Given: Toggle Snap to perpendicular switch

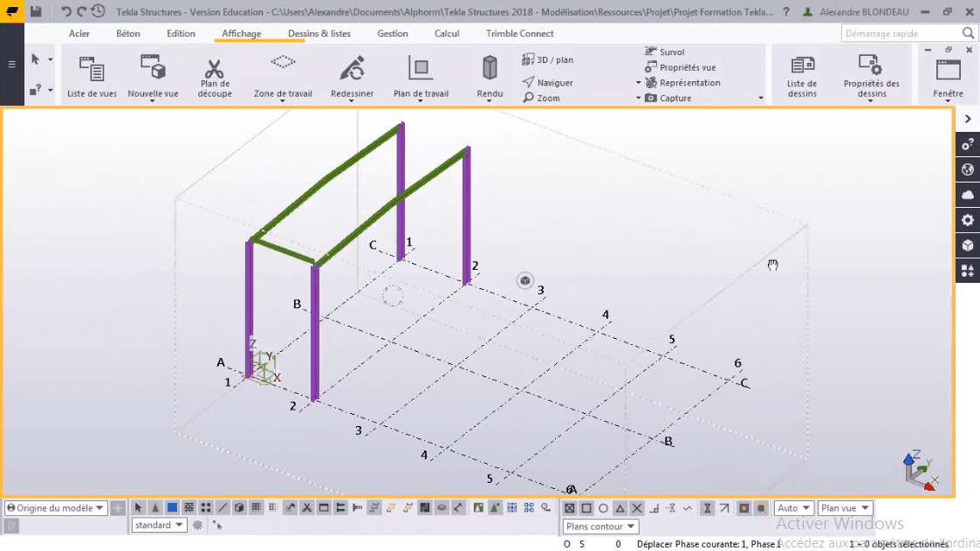Looking at the screenshot, I should [654, 508].
